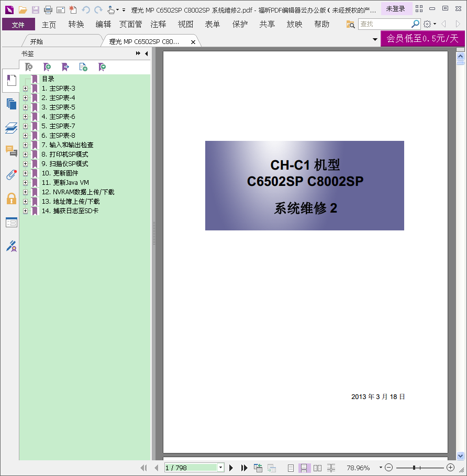The height and width of the screenshot is (476, 467).
Task: Select single page view mode
Action: [x=291, y=468]
